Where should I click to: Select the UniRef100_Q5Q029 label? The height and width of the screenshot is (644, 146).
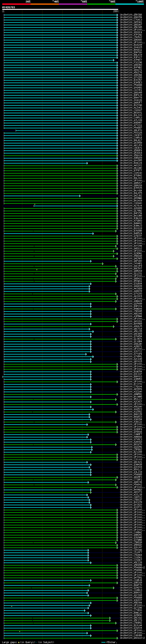pos(131,156)
